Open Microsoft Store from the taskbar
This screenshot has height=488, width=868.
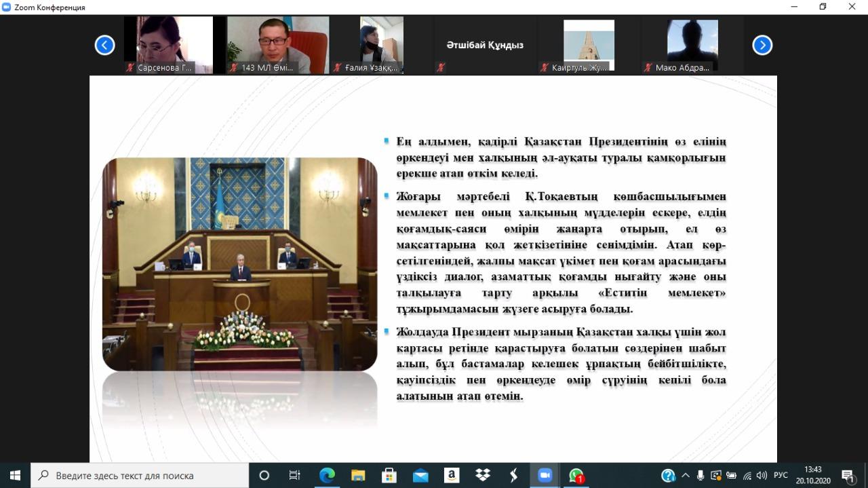pos(389,475)
